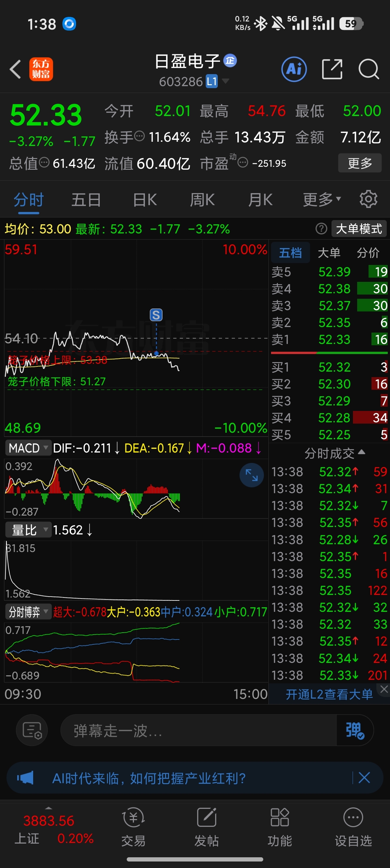Enable 大单模式 button

coord(359,229)
